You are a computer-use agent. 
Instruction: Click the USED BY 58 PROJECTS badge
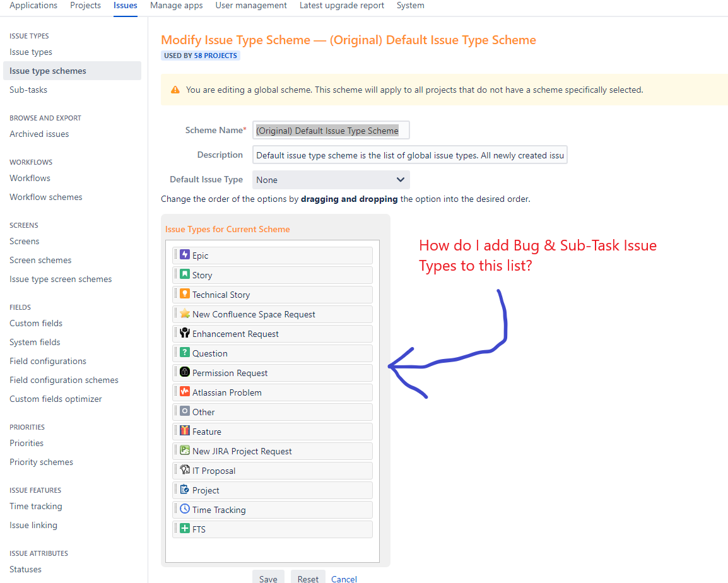200,55
